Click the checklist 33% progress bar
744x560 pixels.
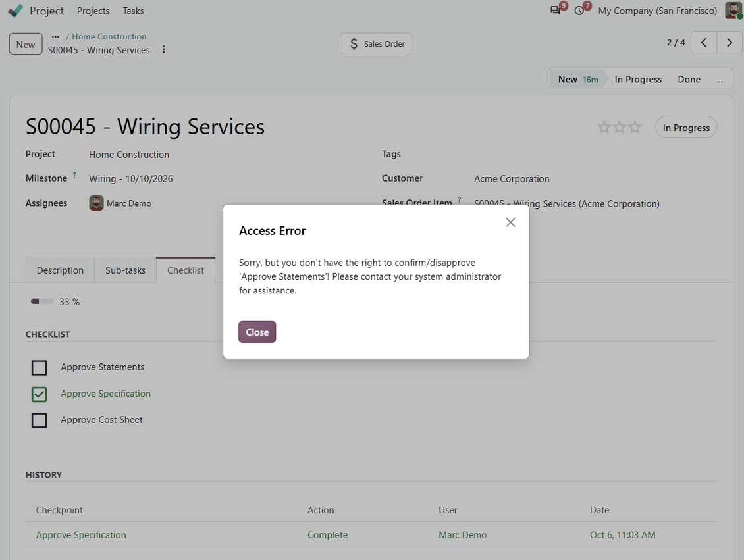tap(41, 301)
